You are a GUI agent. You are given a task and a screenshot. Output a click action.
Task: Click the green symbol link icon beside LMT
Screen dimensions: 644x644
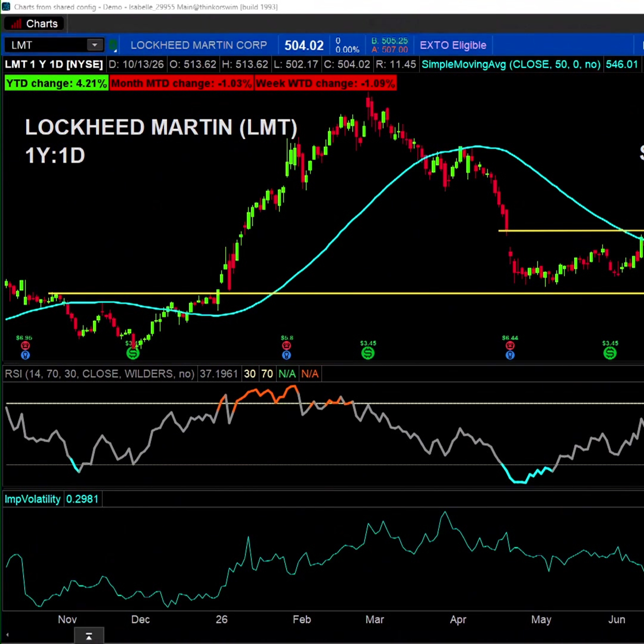(113, 45)
